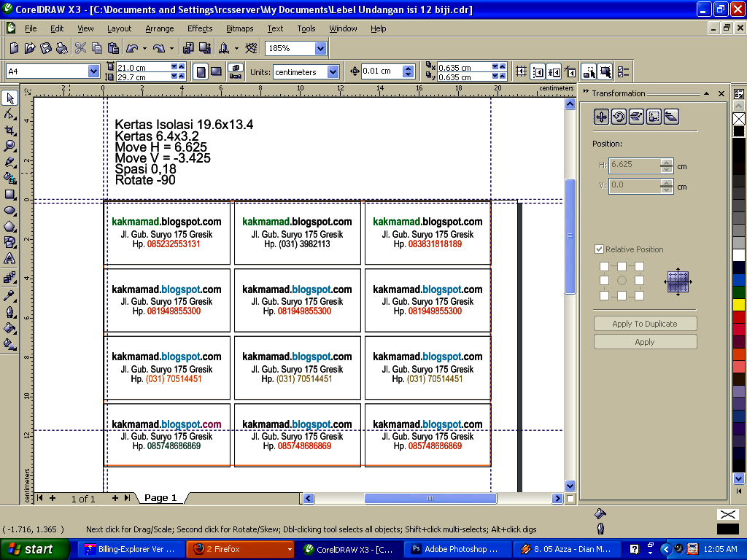This screenshot has height=560, width=747.
Task: Select the Smart Fill tool
Action: [9, 179]
